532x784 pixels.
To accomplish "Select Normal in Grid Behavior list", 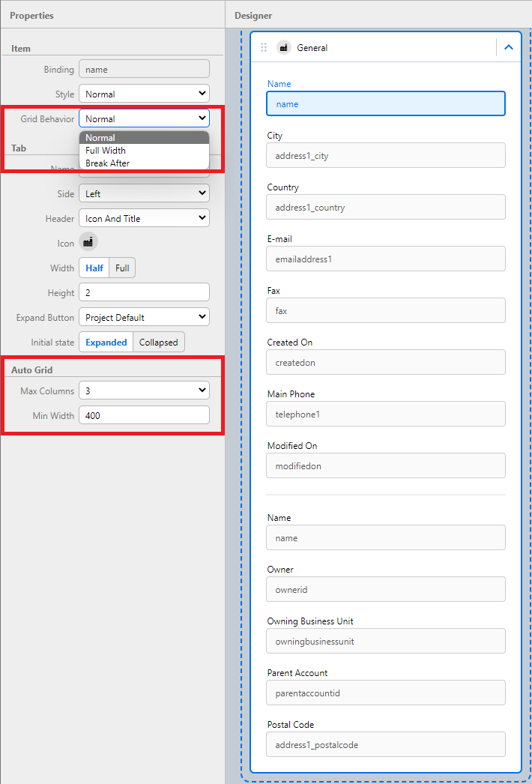I will click(100, 138).
